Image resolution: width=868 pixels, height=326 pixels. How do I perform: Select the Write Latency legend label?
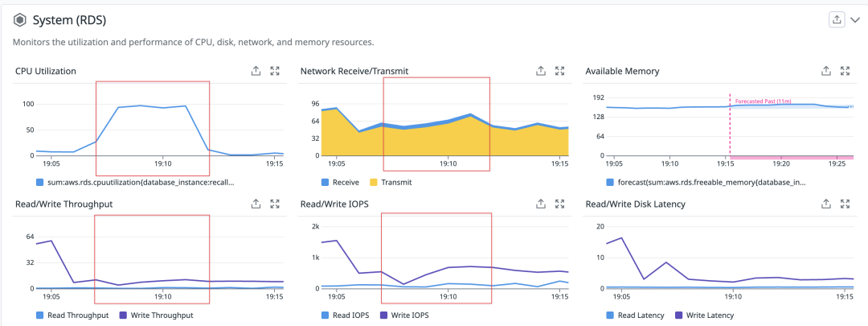point(710,315)
